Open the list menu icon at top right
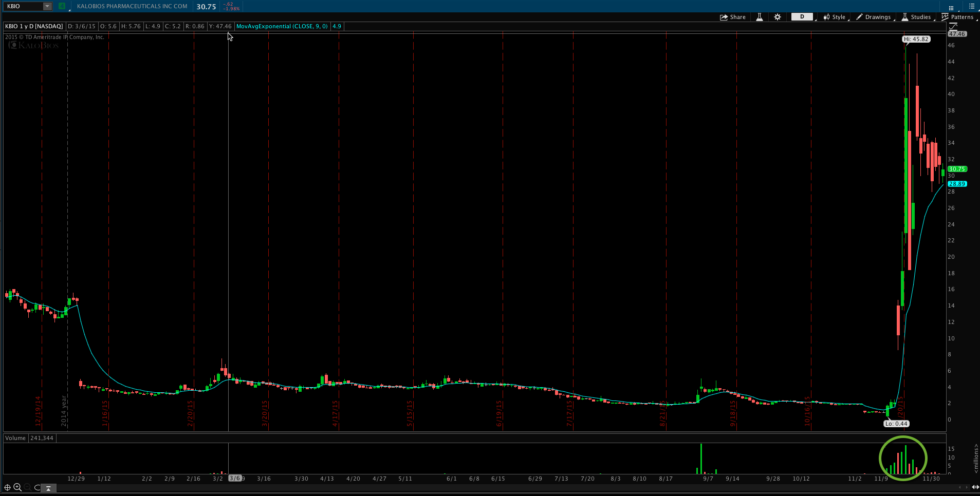 point(971,6)
